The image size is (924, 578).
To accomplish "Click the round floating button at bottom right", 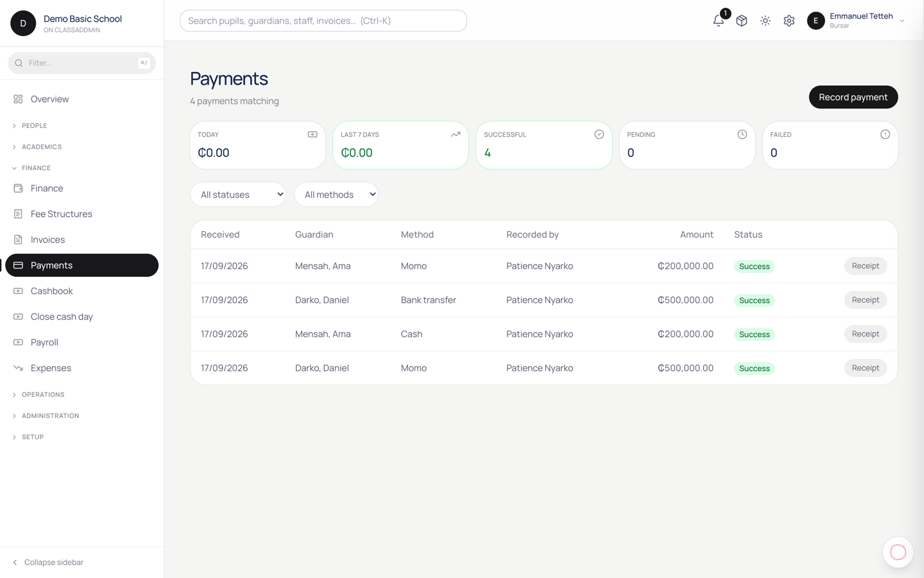I will coord(898,552).
